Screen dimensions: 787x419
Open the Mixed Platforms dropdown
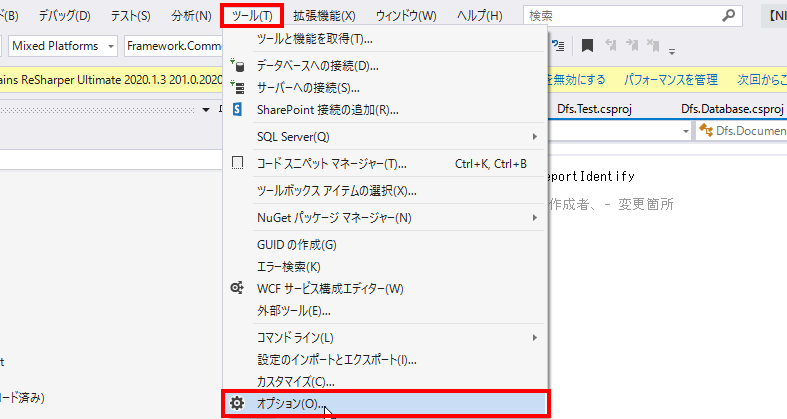point(63,46)
